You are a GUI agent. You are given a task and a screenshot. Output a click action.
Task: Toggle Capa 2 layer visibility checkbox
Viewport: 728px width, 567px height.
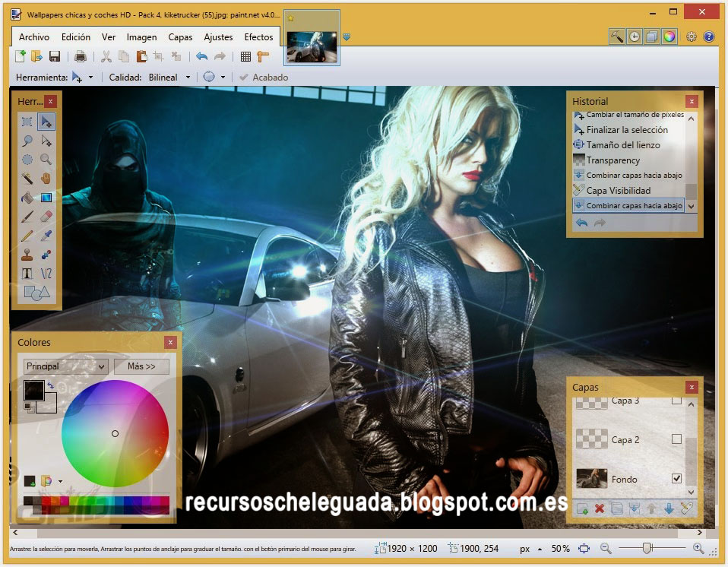click(x=676, y=439)
